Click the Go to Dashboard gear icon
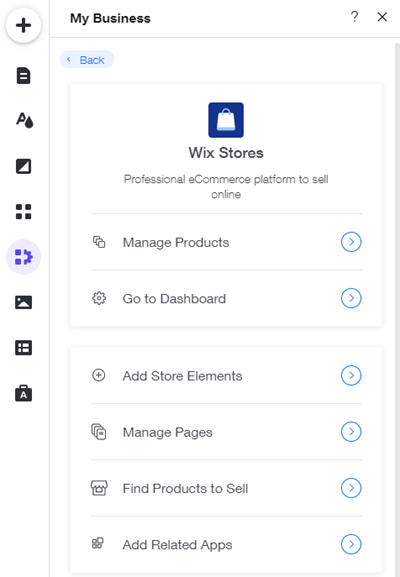The image size is (400, 577). click(x=99, y=298)
